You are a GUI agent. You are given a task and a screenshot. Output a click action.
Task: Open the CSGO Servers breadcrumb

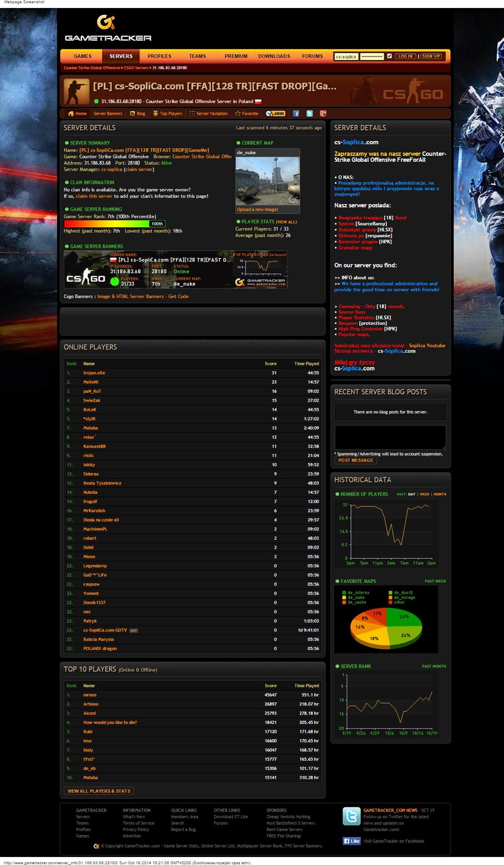[136, 68]
